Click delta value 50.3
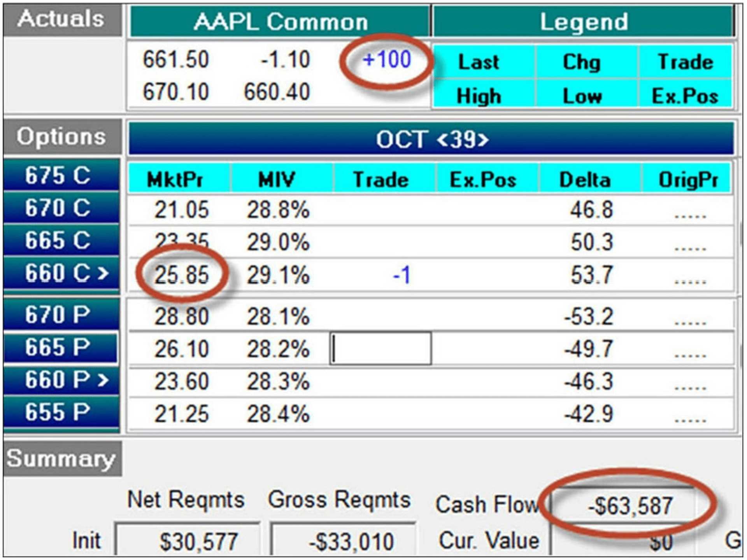Screen dimensions: 747x560 point(591,242)
